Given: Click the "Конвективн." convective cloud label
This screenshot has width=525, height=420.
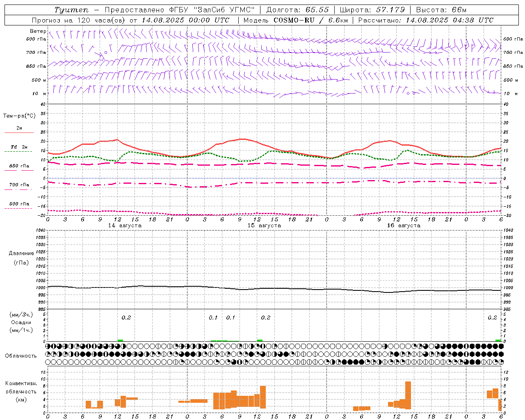Looking at the screenshot, I should click(x=21, y=383).
